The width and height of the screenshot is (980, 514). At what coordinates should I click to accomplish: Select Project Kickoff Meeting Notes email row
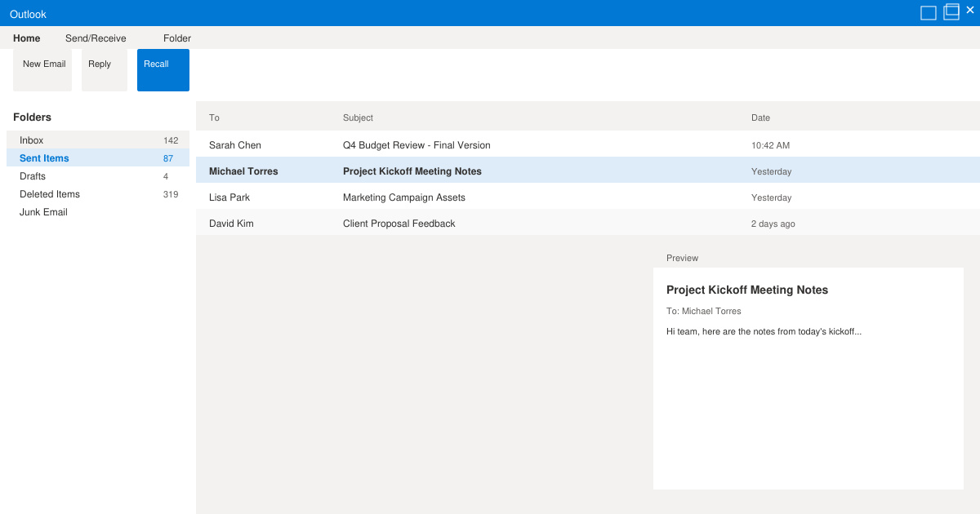point(588,171)
